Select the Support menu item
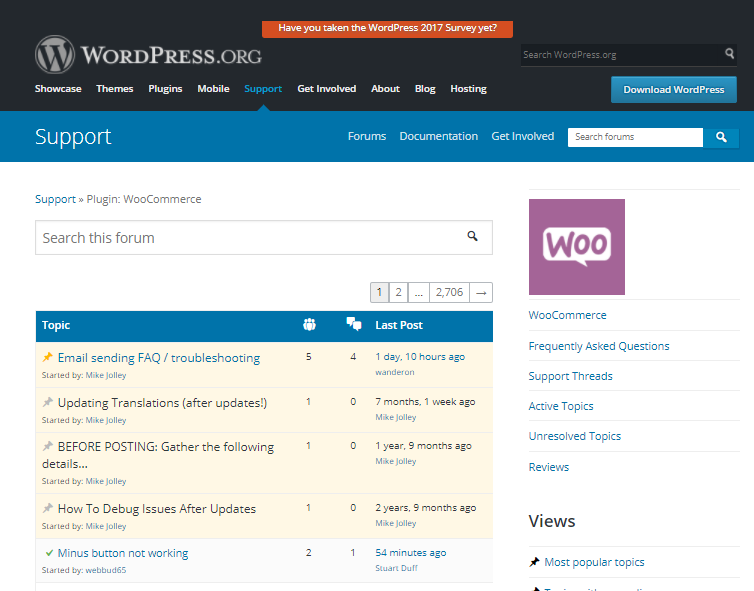Viewport: 754px width, 591px height. click(263, 89)
